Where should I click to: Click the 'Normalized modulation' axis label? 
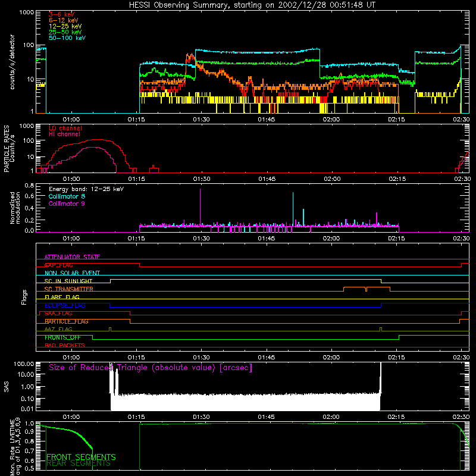[x=15, y=208]
